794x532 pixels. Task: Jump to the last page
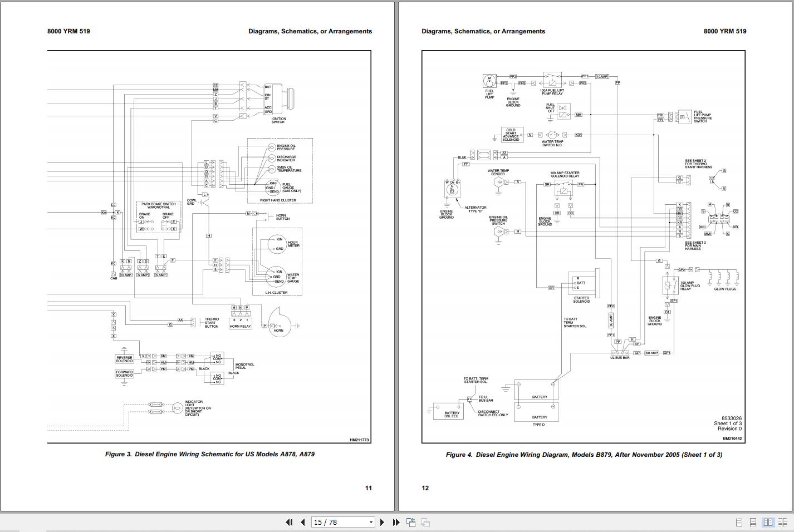[x=396, y=522]
